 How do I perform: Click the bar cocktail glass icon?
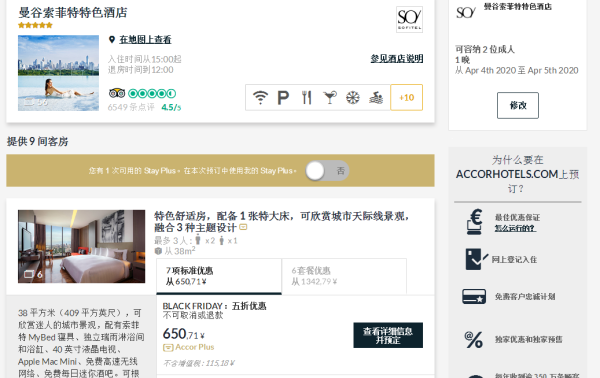[x=329, y=98]
